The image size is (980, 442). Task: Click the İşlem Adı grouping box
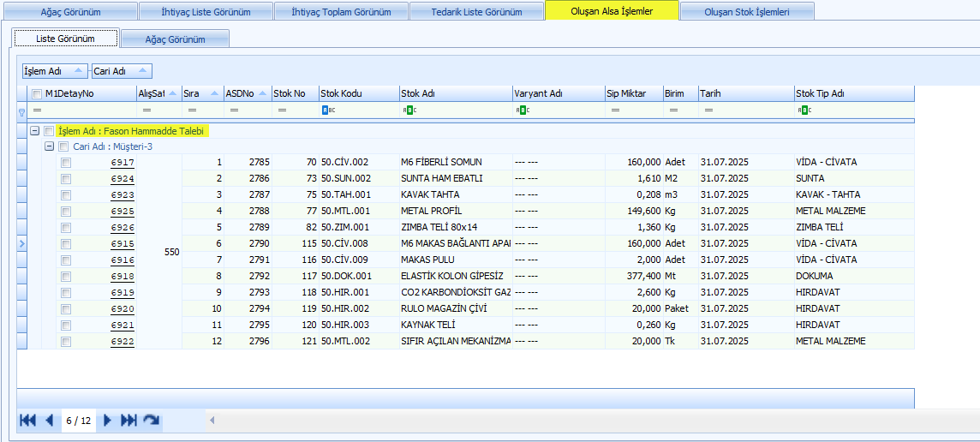click(54, 71)
